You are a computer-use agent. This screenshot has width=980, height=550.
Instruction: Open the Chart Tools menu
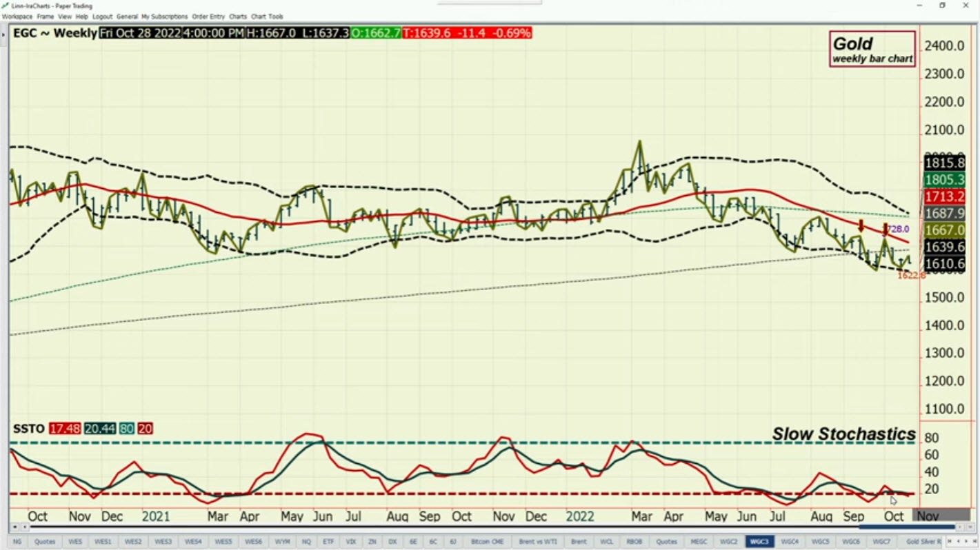pos(266,17)
